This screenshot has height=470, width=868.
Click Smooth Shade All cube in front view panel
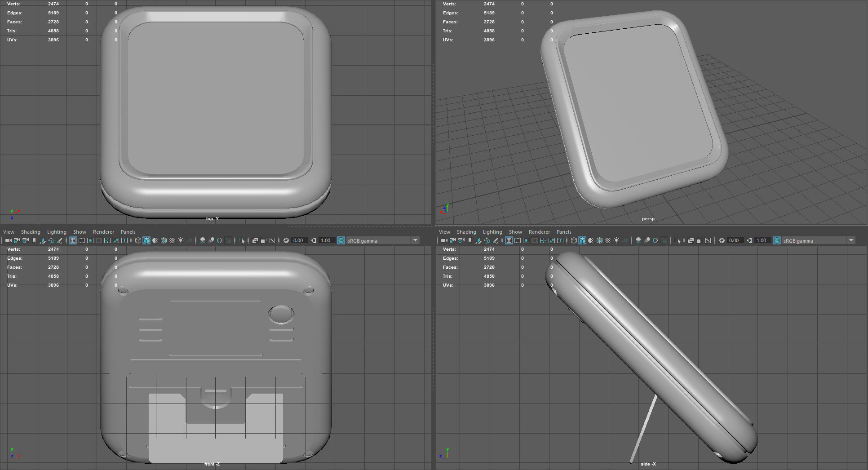(x=146, y=240)
